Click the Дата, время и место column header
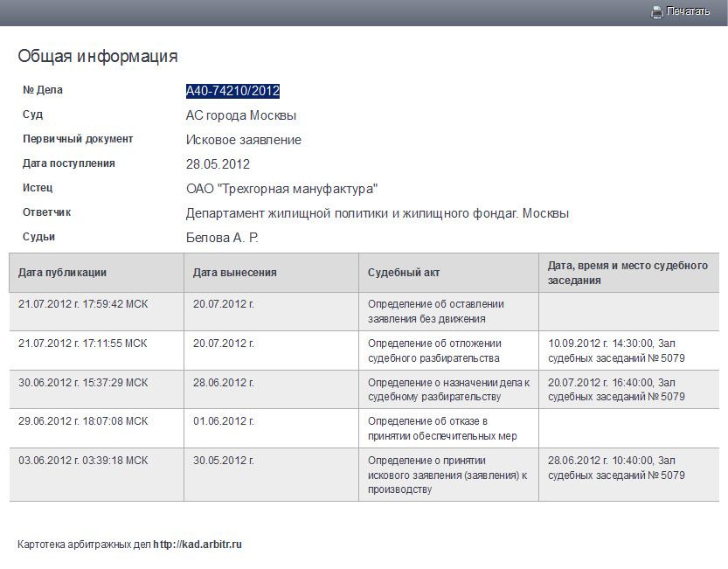Viewport: 728px width, 569px height. pyautogui.click(x=627, y=273)
